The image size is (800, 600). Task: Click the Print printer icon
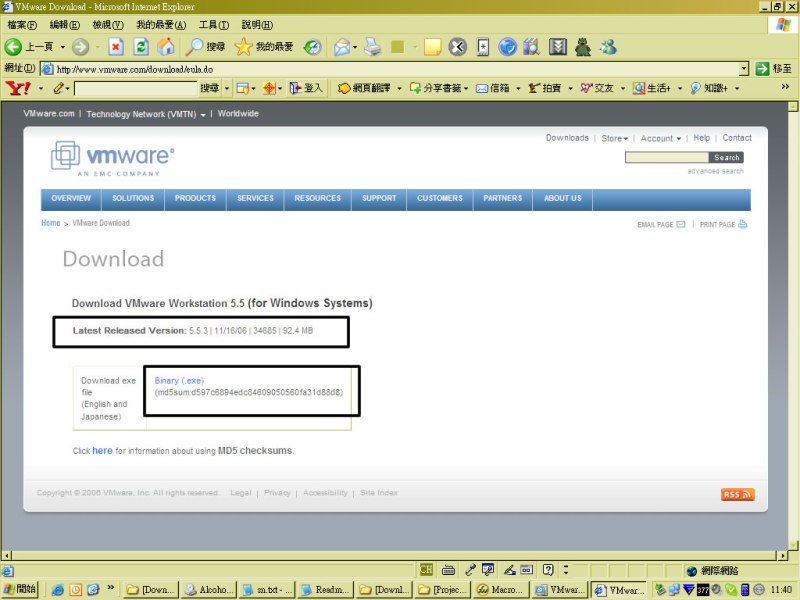tap(373, 47)
